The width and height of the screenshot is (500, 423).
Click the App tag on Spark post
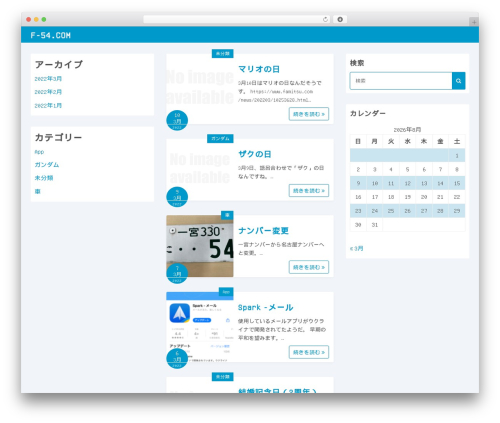click(x=226, y=292)
